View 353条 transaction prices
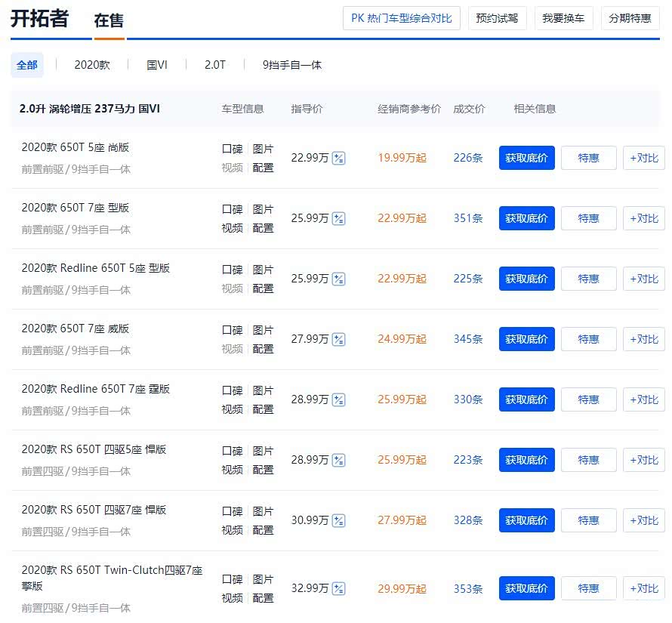 [468, 589]
